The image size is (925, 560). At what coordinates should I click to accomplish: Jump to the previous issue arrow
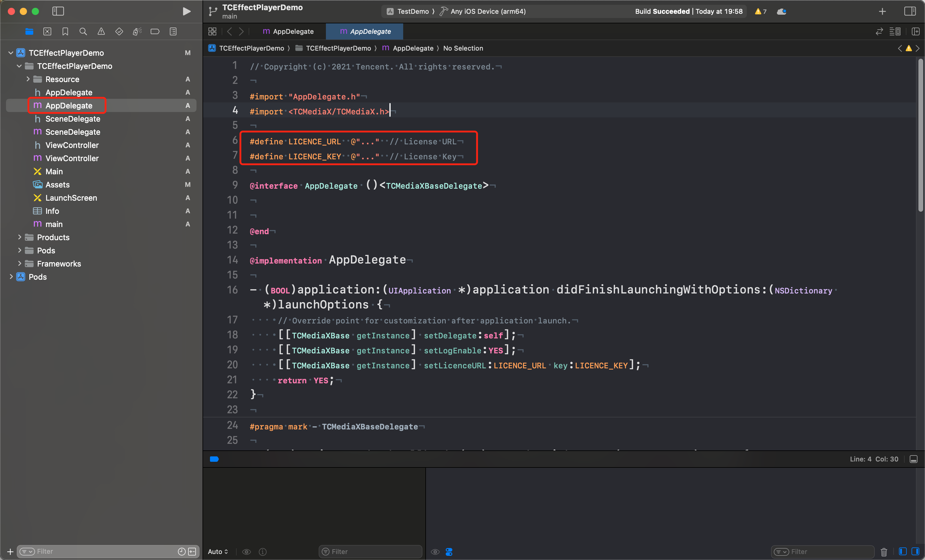click(x=900, y=48)
